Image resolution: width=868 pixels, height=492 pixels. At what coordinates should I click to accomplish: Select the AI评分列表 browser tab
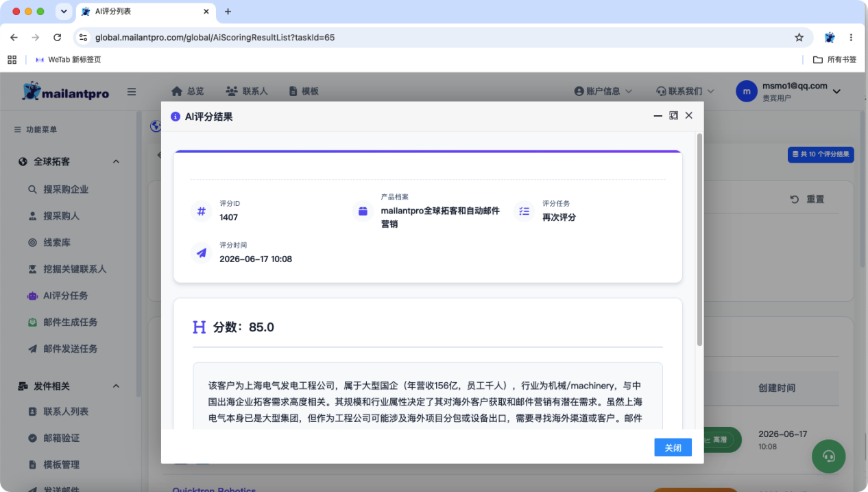click(146, 12)
